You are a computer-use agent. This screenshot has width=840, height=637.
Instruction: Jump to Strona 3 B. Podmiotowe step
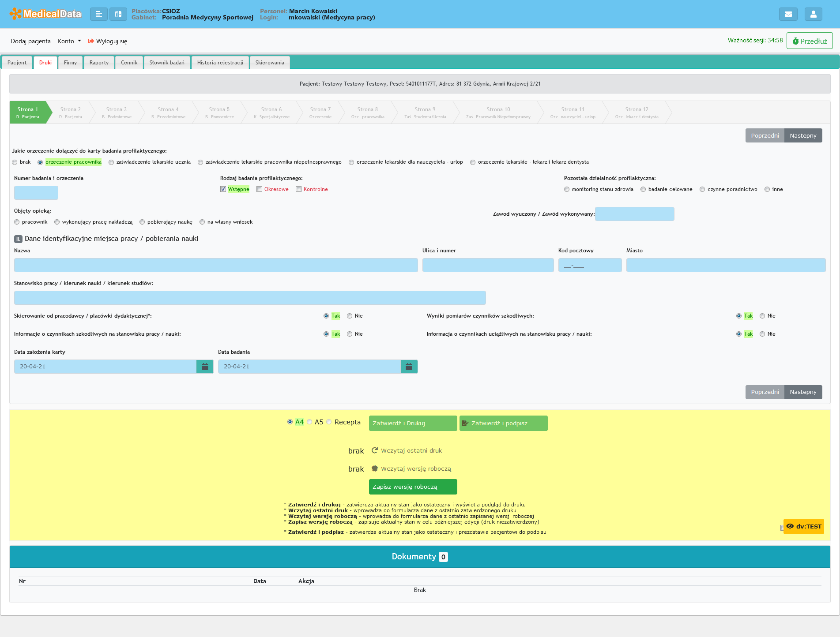click(117, 112)
